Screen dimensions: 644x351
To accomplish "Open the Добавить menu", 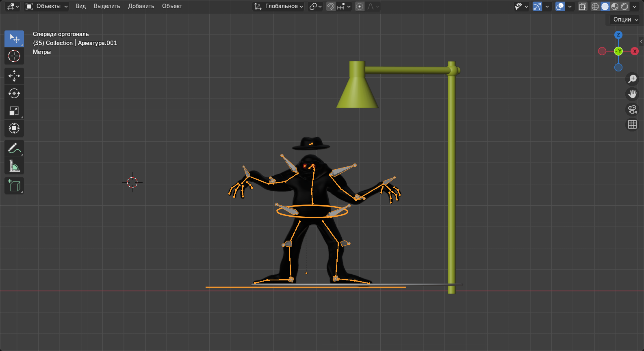I will pyautogui.click(x=141, y=6).
